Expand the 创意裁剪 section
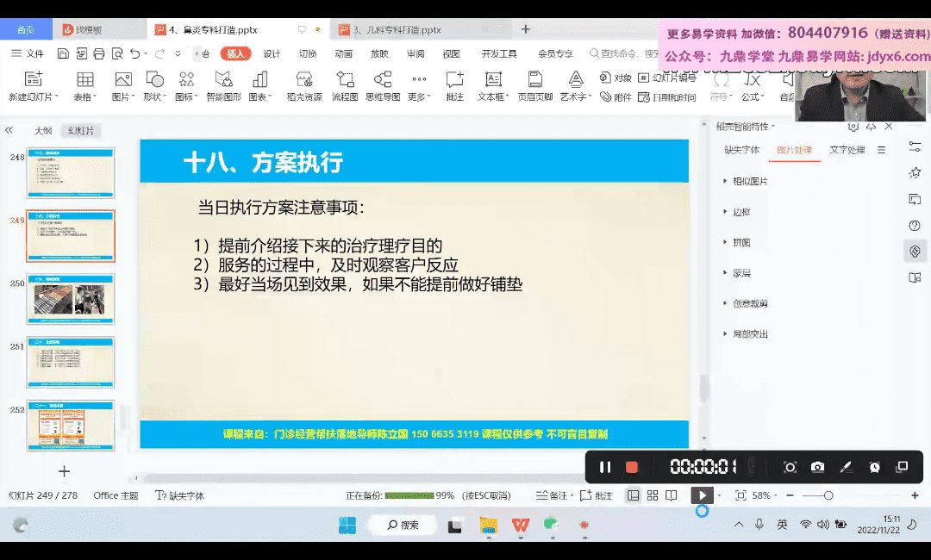Viewport: 931px width, 560px height. click(x=750, y=303)
